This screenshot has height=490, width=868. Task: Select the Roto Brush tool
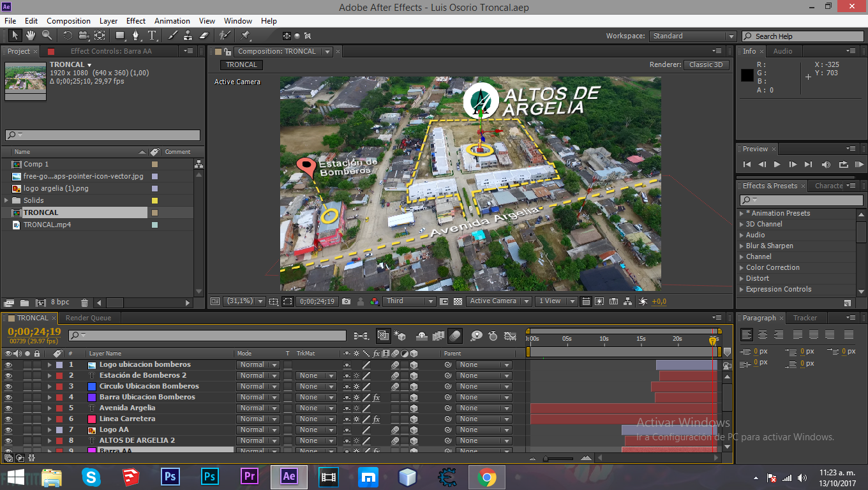click(x=225, y=36)
